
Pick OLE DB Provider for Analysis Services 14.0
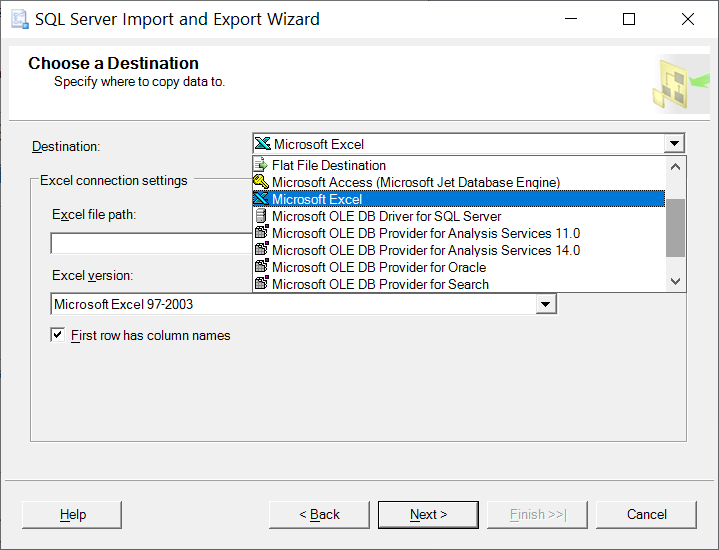(x=459, y=250)
